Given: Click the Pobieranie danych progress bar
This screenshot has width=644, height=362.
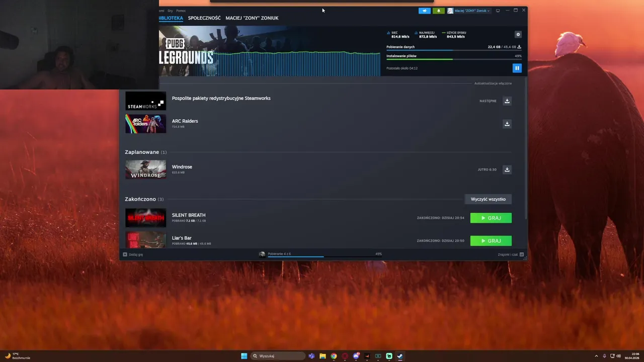Looking at the screenshot, I should pyautogui.click(x=454, y=50).
